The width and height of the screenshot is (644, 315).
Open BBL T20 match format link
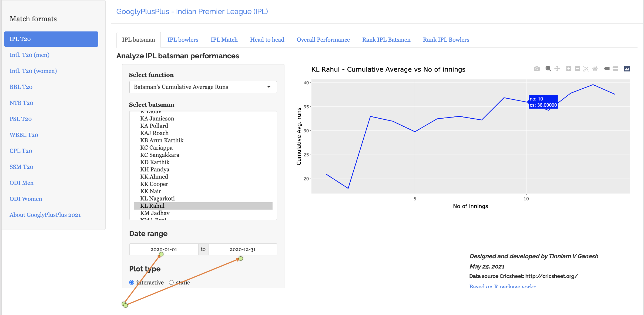(x=21, y=87)
